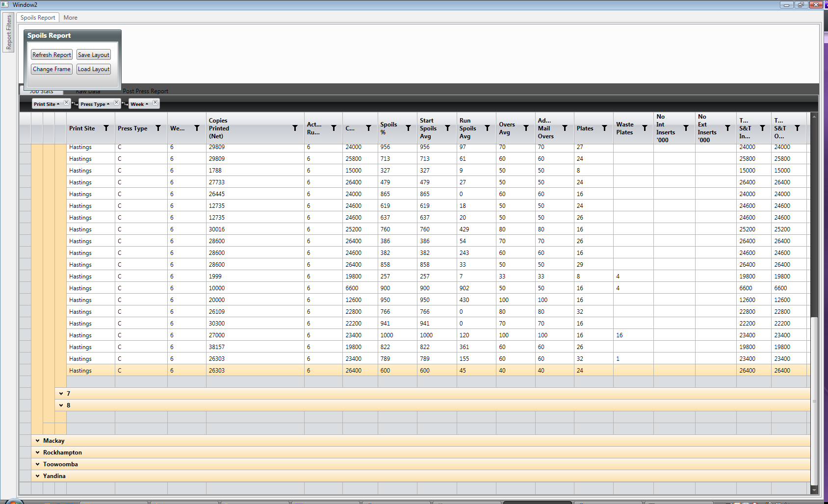Click the Refresh Report button
This screenshot has width=828, height=504.
52,55
